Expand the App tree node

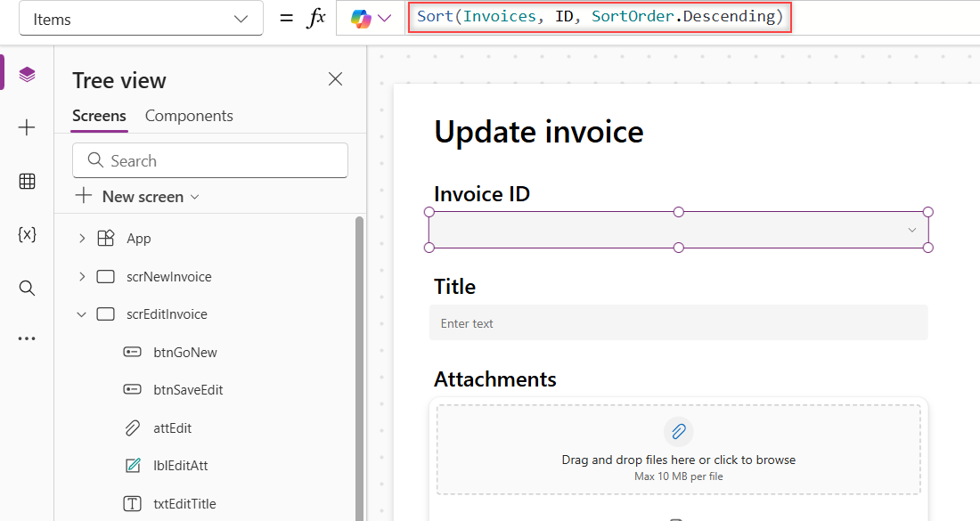point(82,238)
